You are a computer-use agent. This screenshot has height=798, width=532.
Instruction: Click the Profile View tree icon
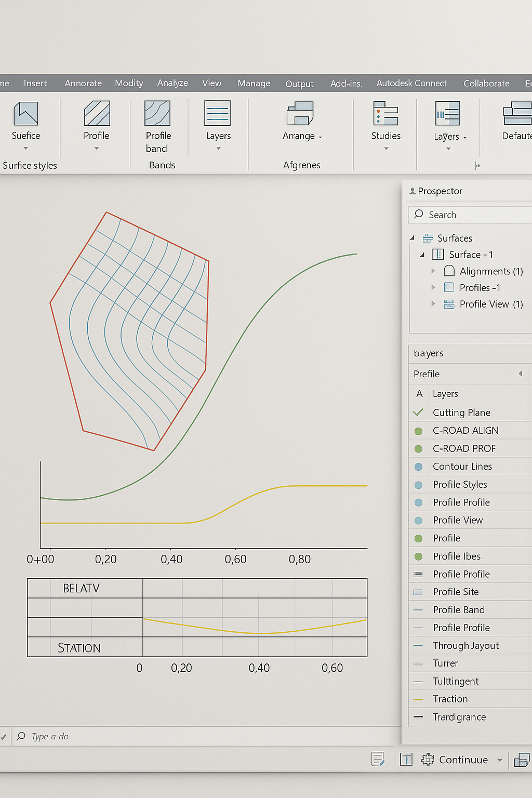pos(449,304)
